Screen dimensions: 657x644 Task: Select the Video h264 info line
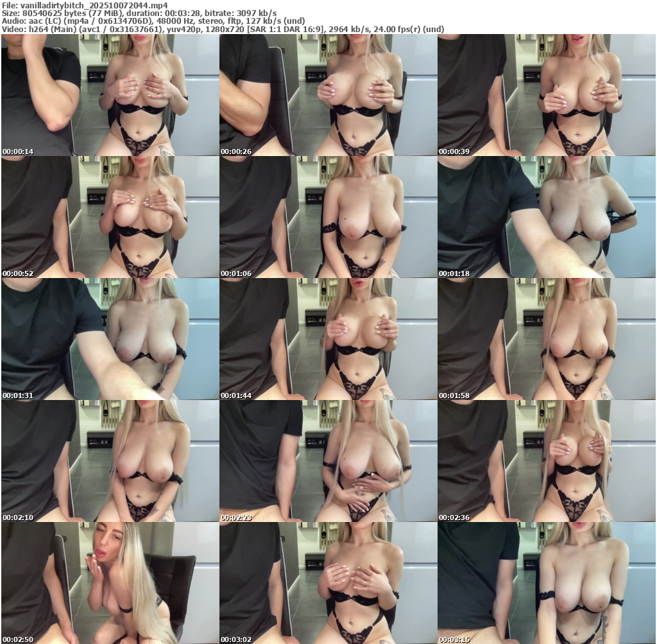pyautogui.click(x=223, y=30)
